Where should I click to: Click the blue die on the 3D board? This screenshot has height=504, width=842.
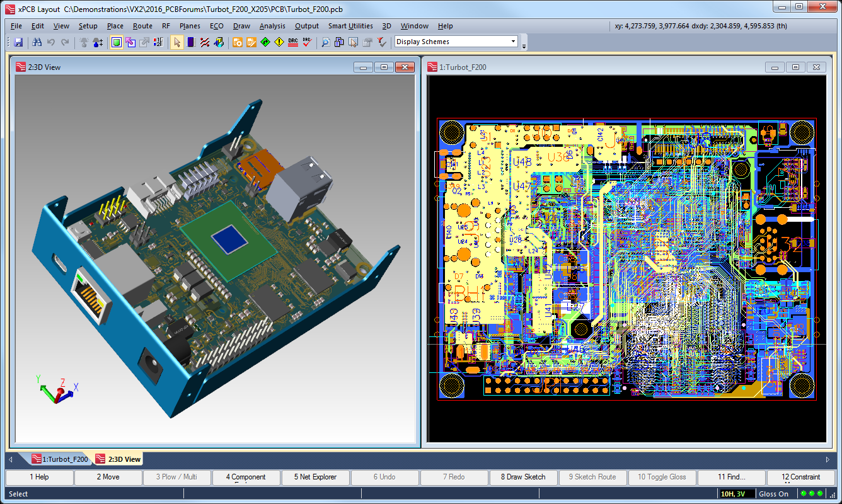[x=229, y=241]
